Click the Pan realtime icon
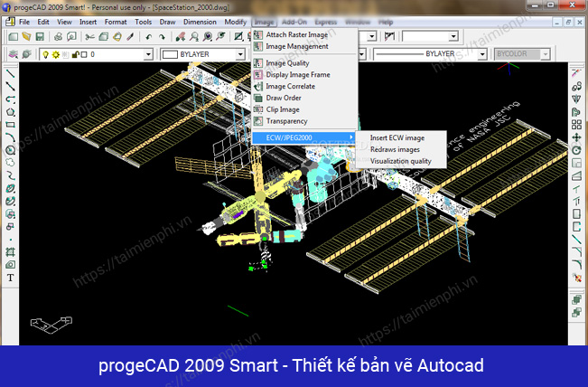588x387 pixels. (x=181, y=36)
